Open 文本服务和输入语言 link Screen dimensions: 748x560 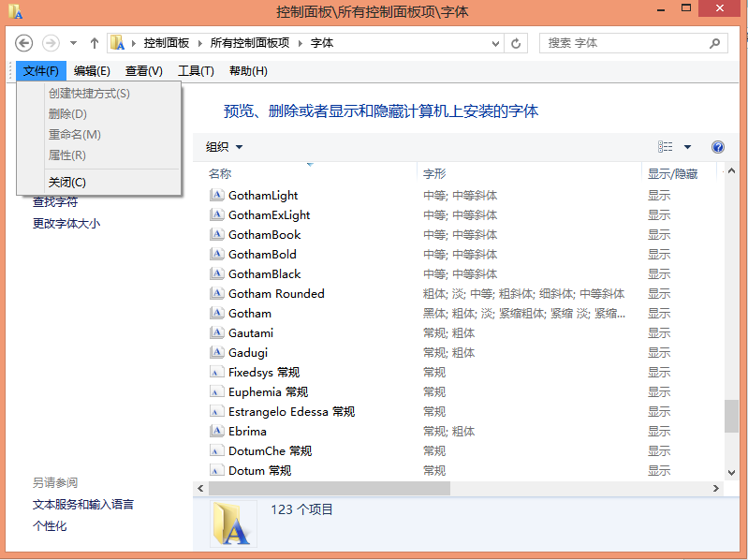click(83, 504)
